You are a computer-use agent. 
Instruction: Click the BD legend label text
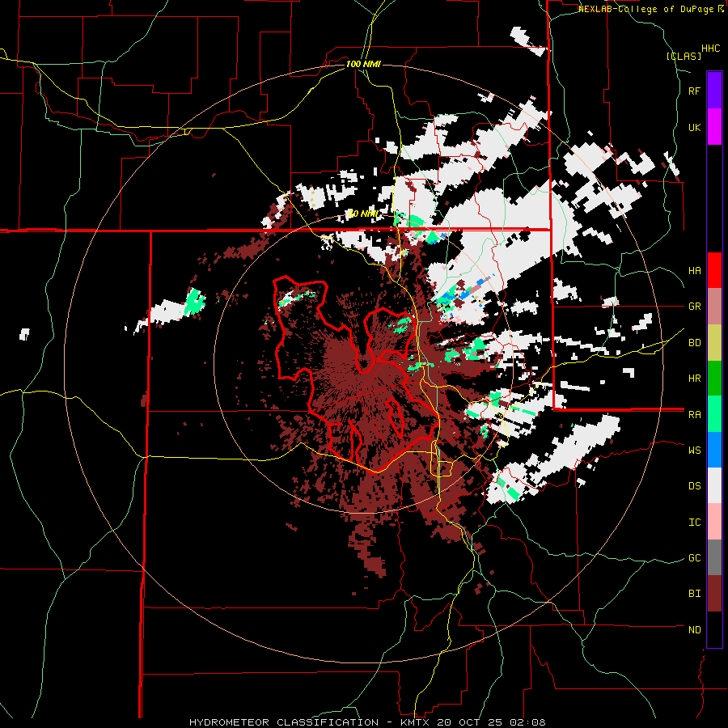[x=695, y=343]
